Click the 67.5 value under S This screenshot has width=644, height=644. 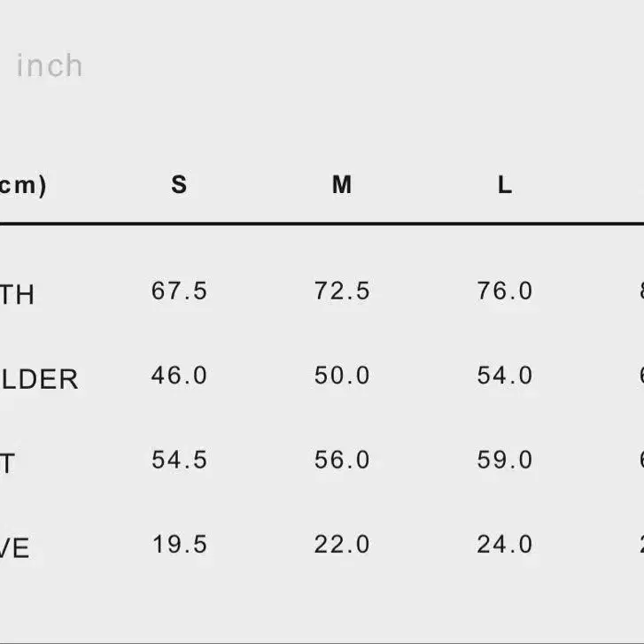click(180, 291)
